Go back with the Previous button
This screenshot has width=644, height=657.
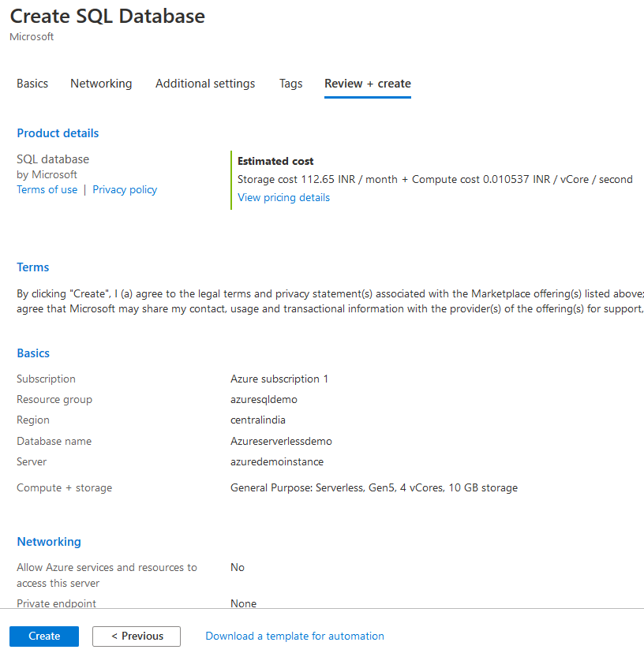pyautogui.click(x=137, y=636)
